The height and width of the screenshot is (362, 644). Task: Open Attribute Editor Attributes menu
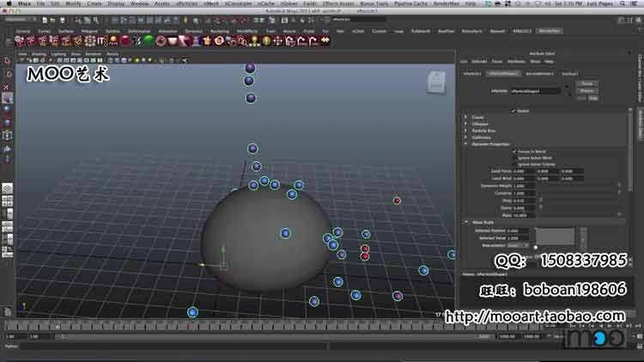[516, 62]
